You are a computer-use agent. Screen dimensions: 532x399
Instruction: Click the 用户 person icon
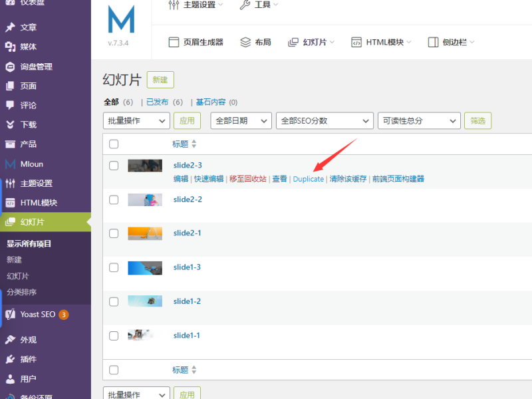[10, 378]
